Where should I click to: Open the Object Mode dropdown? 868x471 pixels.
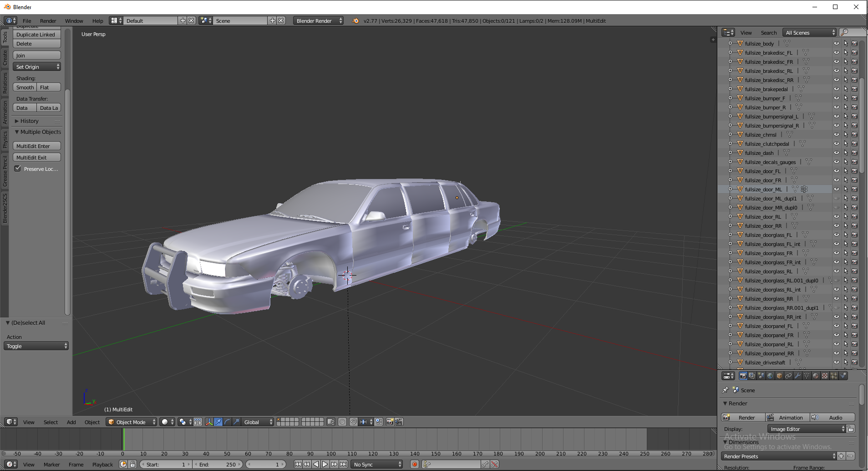[x=131, y=422]
